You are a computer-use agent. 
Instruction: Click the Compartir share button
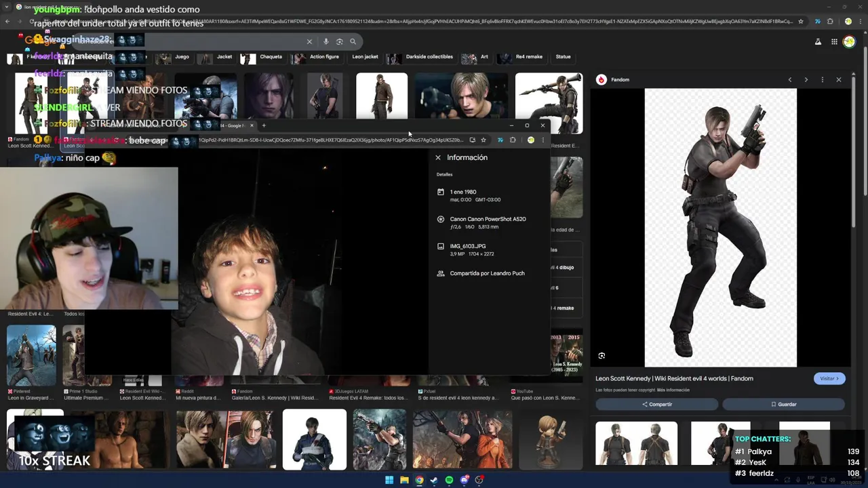click(656, 404)
